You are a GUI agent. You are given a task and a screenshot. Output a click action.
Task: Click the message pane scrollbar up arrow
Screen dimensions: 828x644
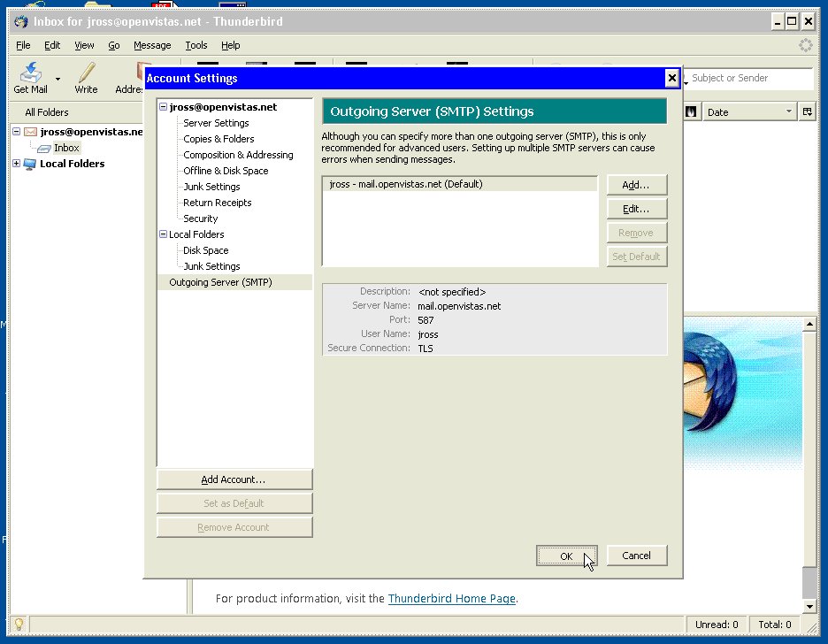809,324
